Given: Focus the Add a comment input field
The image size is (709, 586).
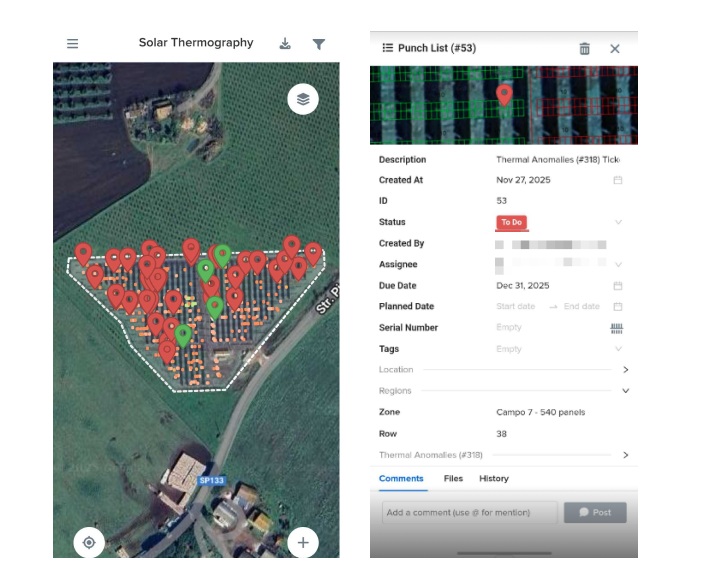Looking at the screenshot, I should 469,512.
